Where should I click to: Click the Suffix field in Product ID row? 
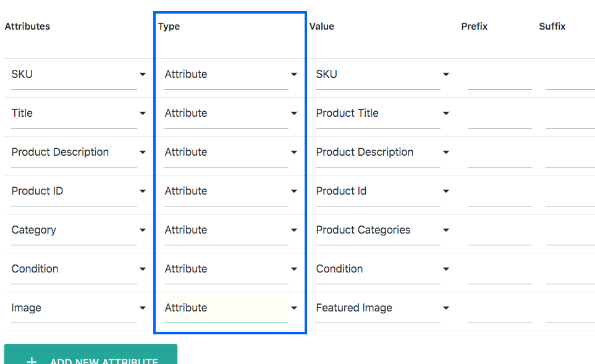[570, 192]
